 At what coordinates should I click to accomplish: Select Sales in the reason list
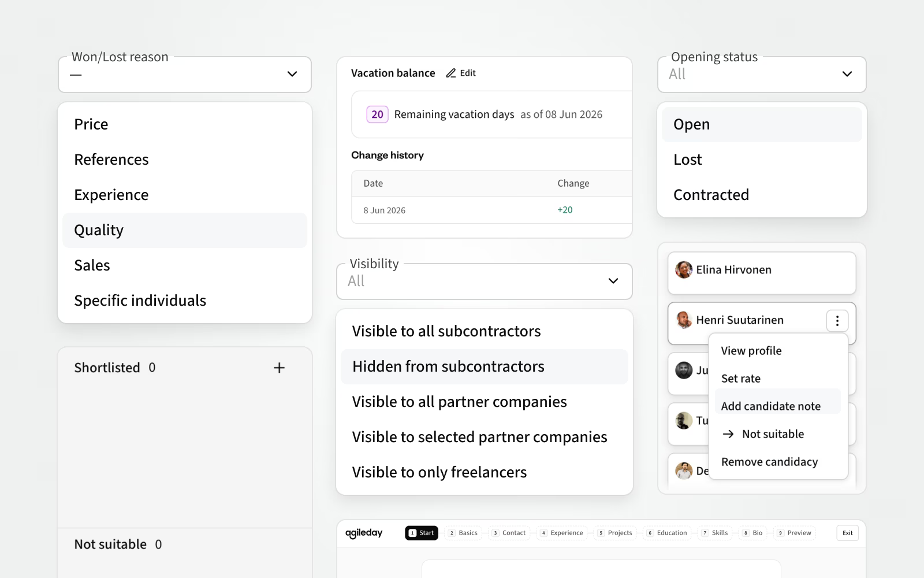tap(185, 265)
